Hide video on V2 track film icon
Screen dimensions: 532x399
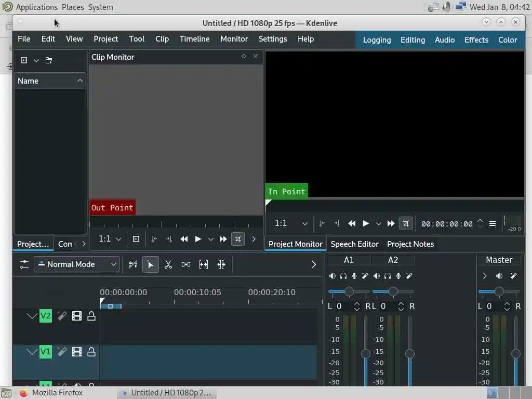tap(77, 316)
